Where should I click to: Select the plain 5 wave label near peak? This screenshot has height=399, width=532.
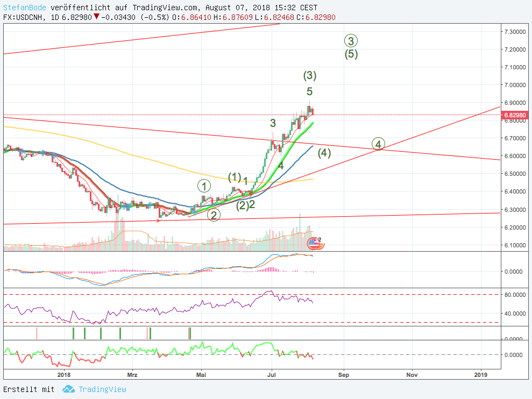(x=309, y=91)
